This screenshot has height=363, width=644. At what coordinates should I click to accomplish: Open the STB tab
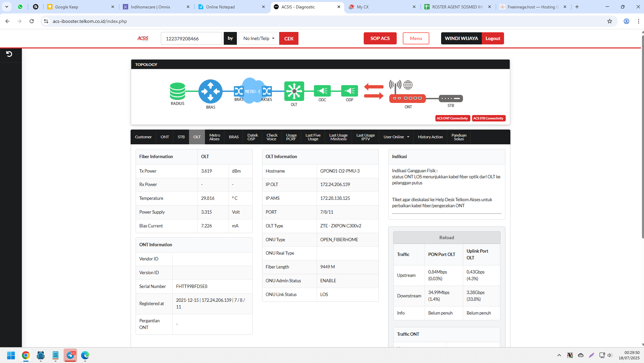181,137
